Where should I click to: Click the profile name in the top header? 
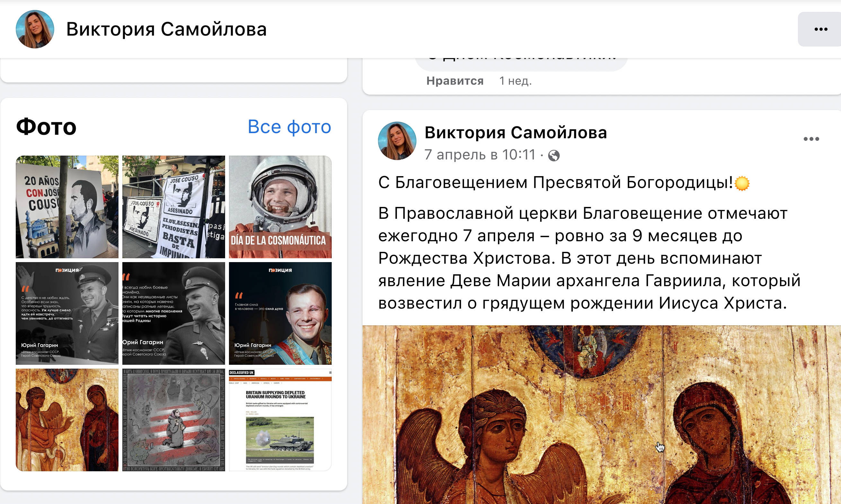pos(167,29)
